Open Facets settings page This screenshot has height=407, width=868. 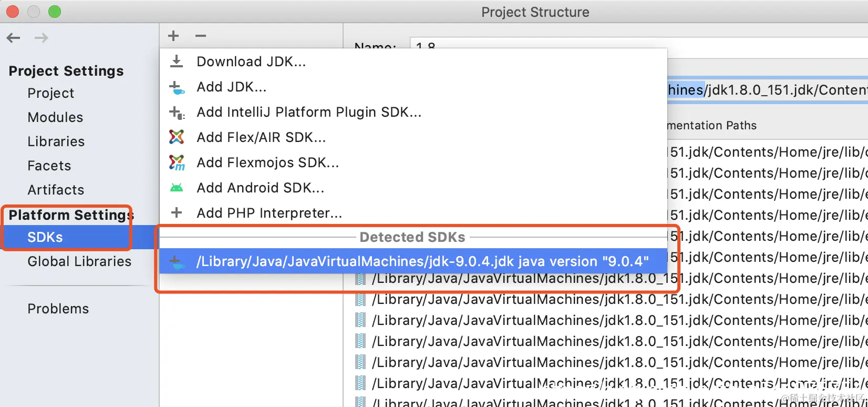[x=49, y=166]
